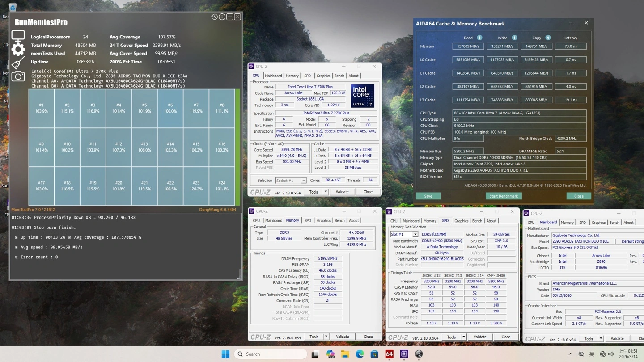Click the info icon on RunMemtestPro titlebar
The image size is (644, 362).
point(222,17)
